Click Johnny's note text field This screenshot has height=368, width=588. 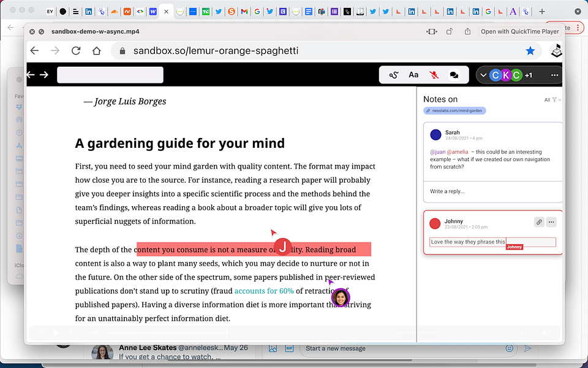pos(492,242)
